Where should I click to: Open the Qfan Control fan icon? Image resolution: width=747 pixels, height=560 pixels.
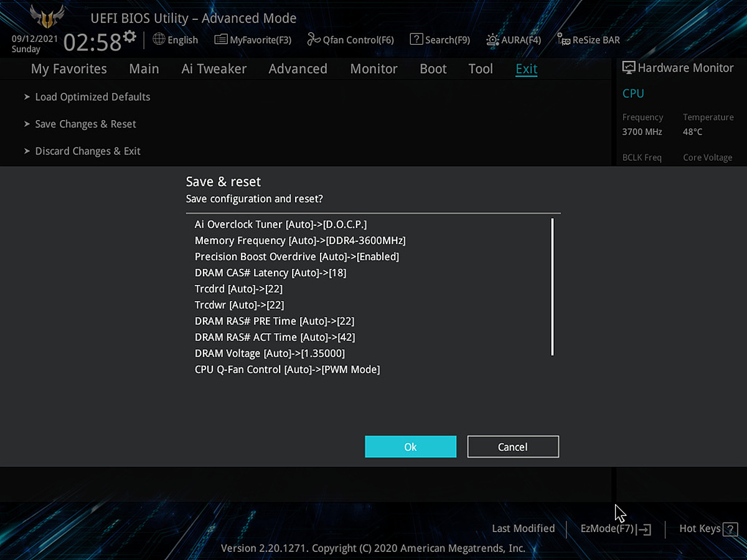tap(314, 40)
